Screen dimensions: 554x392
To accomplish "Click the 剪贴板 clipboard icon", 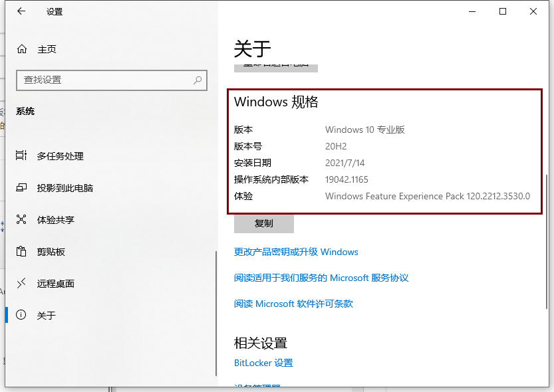I will (x=22, y=252).
